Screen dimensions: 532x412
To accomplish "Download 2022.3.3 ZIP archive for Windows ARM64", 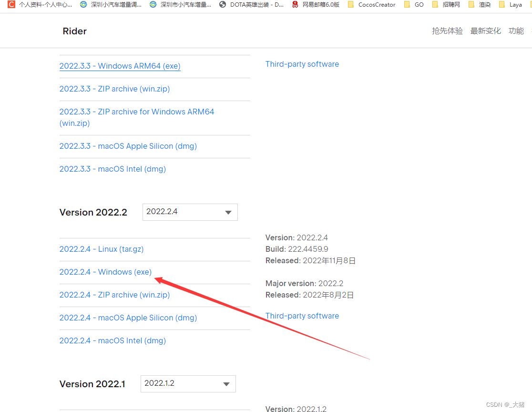I will coord(137,117).
